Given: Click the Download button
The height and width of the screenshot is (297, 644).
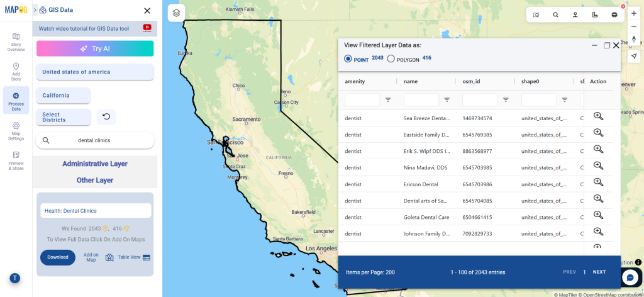Looking at the screenshot, I should pos(57,257).
